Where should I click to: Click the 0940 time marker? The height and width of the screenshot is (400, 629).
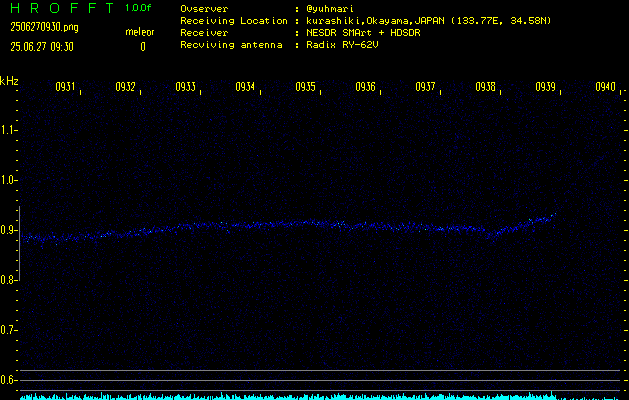coord(605,87)
